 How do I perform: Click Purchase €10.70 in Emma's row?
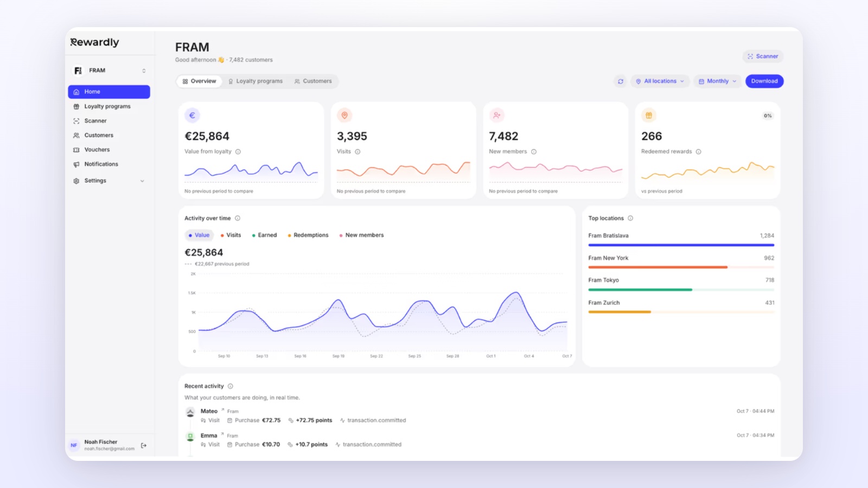[x=253, y=445]
